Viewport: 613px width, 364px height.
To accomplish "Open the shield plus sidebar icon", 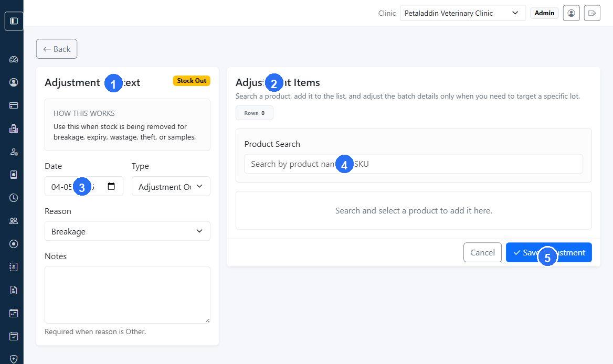I will 14,359.
